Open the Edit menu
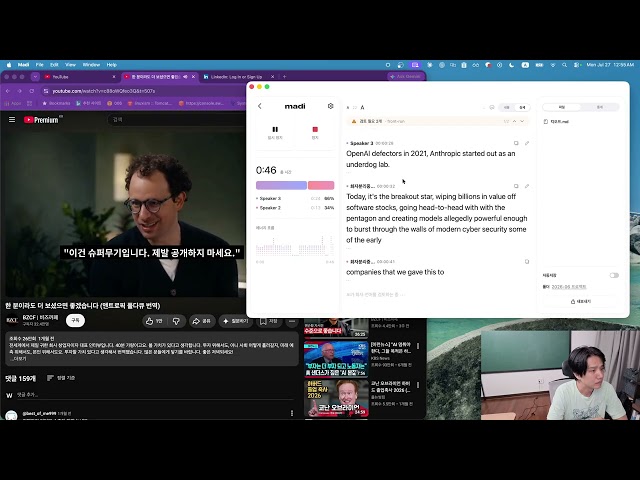This screenshot has height=480, width=640. (54, 65)
